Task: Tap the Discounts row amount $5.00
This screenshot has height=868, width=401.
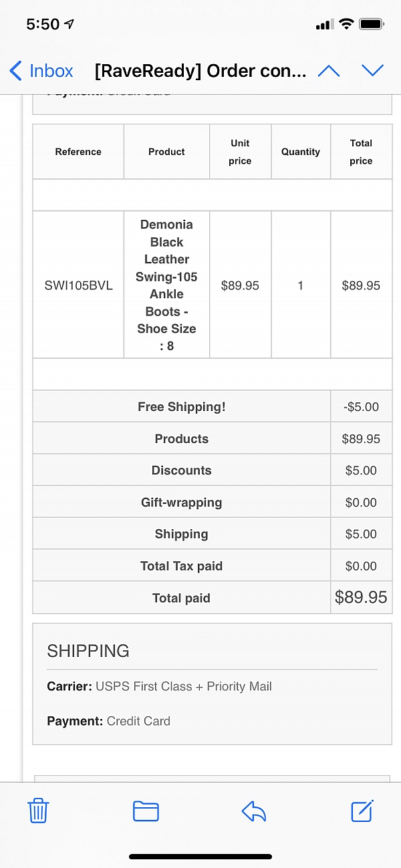Action: (x=361, y=470)
